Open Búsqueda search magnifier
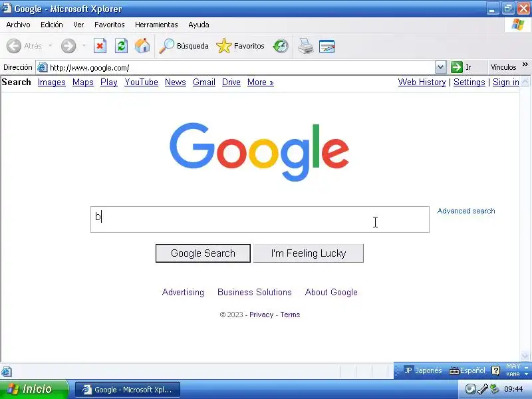Screen dimensions: 532x399 click(x=184, y=46)
